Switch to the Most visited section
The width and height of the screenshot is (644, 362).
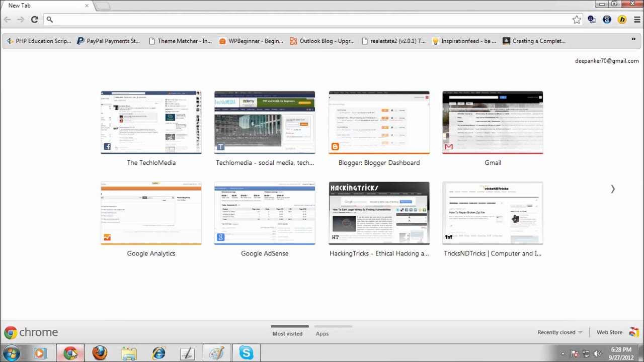pos(287,334)
